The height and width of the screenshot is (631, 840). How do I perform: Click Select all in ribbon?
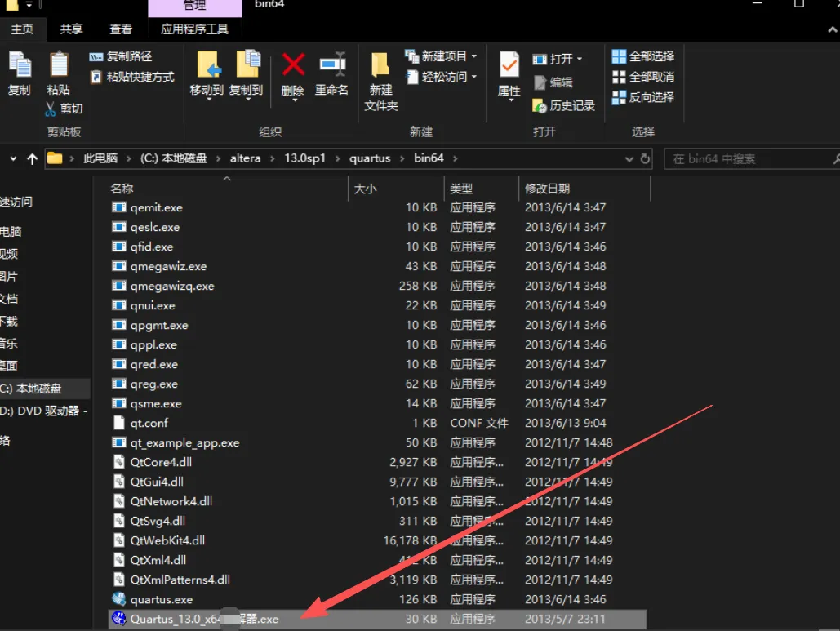pyautogui.click(x=643, y=56)
